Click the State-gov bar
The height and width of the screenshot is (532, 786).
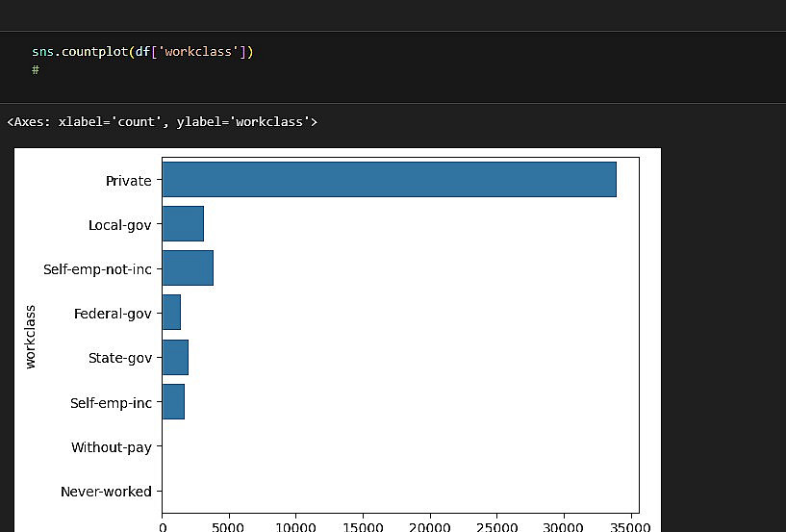pyautogui.click(x=175, y=357)
